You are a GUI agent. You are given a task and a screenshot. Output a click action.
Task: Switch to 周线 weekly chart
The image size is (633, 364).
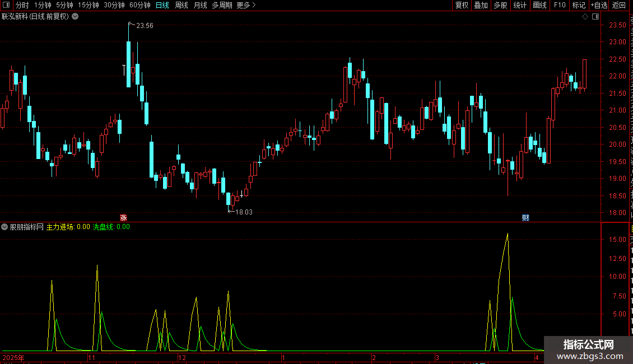[181, 5]
